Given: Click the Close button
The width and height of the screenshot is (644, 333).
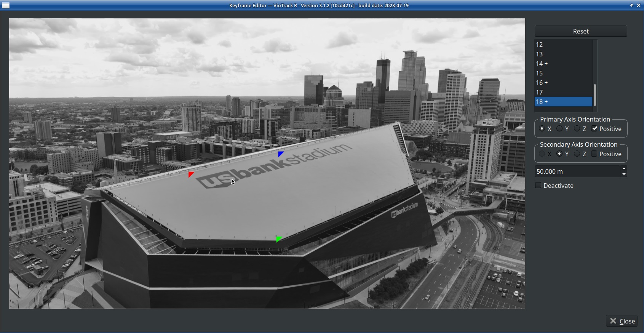Looking at the screenshot, I should click(622, 321).
